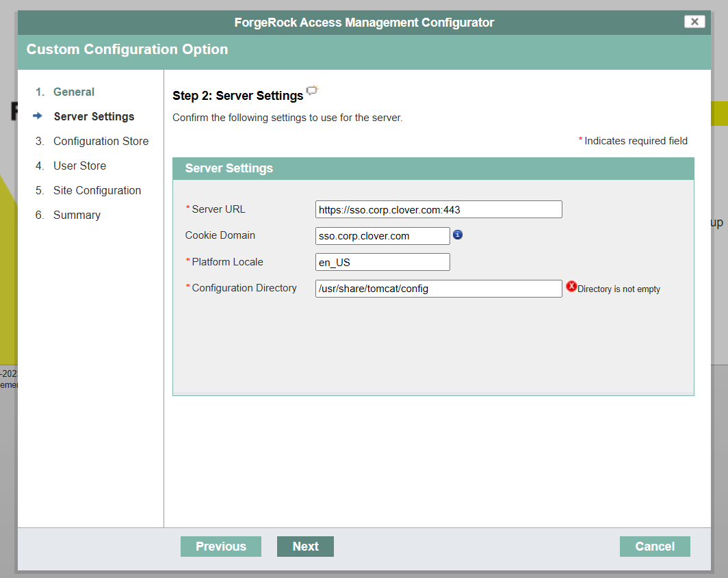Click the Server Settings panel header
This screenshot has height=578, width=728.
pyautogui.click(x=433, y=168)
